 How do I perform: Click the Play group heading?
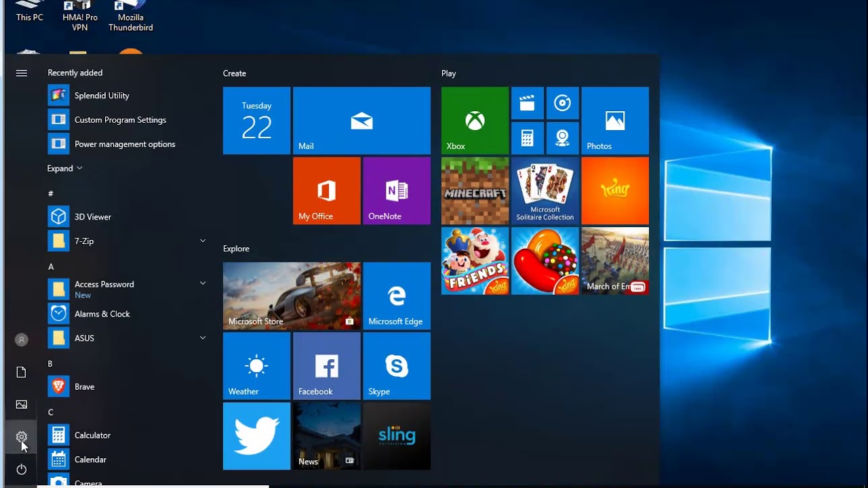click(449, 73)
